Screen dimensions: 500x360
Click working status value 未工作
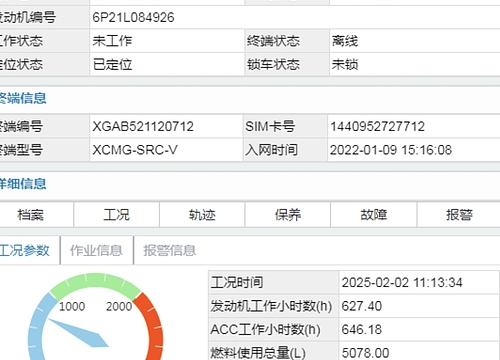(x=112, y=41)
